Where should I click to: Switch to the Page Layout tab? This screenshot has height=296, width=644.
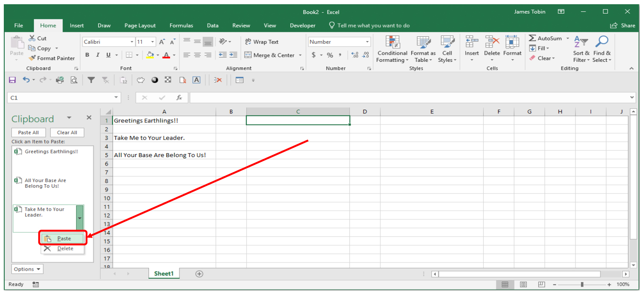(140, 25)
